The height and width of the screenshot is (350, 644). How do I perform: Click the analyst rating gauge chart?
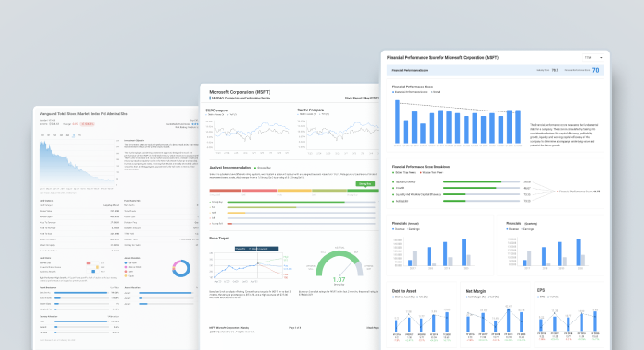tap(339, 264)
